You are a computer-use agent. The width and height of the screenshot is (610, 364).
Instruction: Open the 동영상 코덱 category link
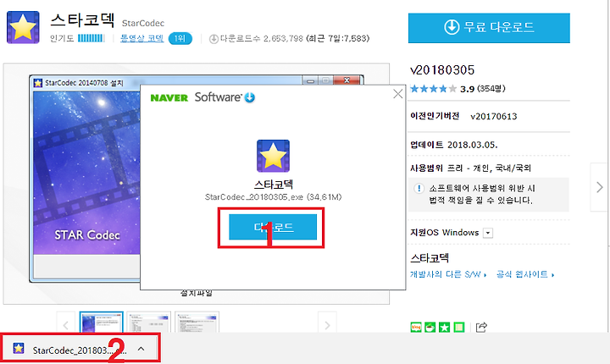point(142,38)
